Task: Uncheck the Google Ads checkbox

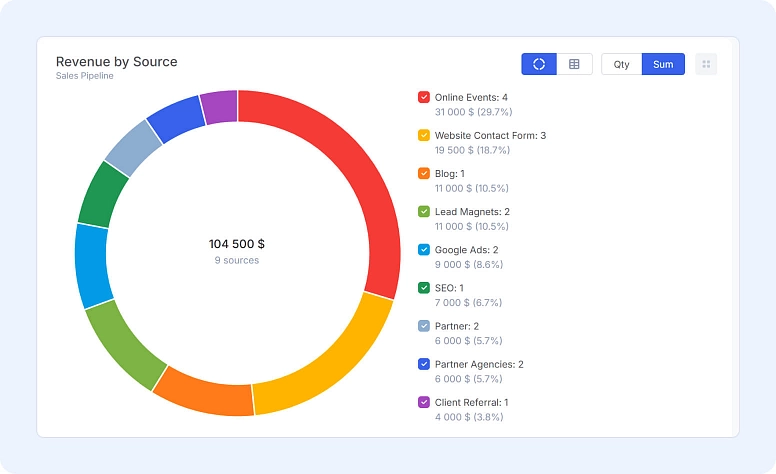Action: (424, 250)
